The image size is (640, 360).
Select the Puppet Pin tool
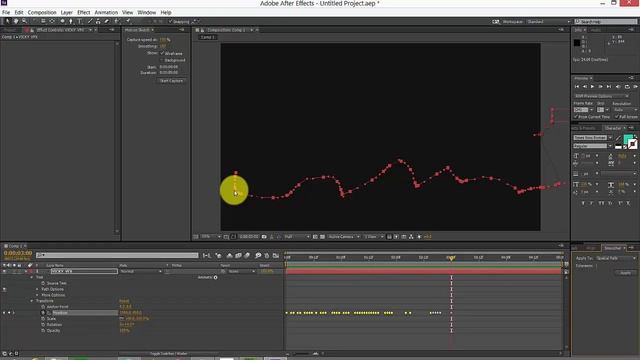[x=128, y=21]
